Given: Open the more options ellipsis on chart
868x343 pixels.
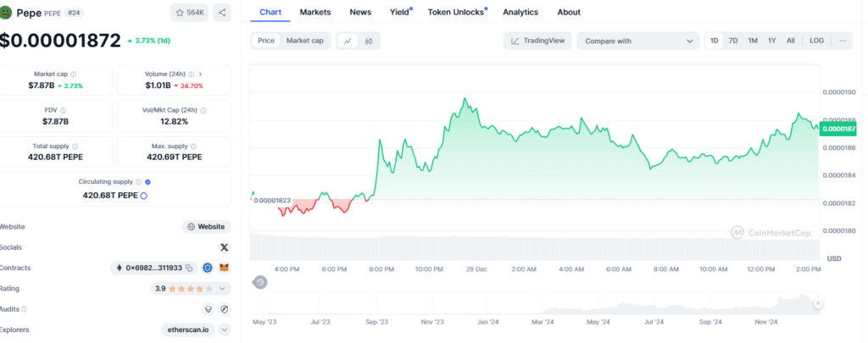Looking at the screenshot, I should pyautogui.click(x=843, y=41).
